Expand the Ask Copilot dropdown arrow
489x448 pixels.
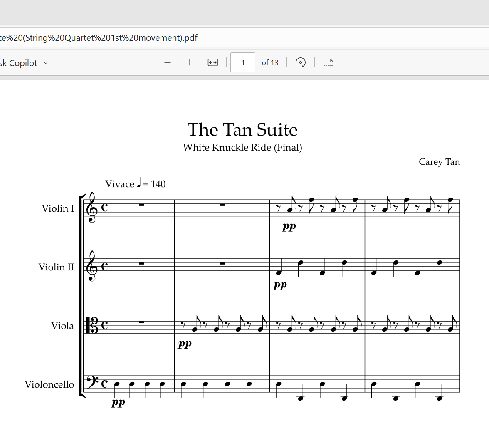[x=46, y=63]
